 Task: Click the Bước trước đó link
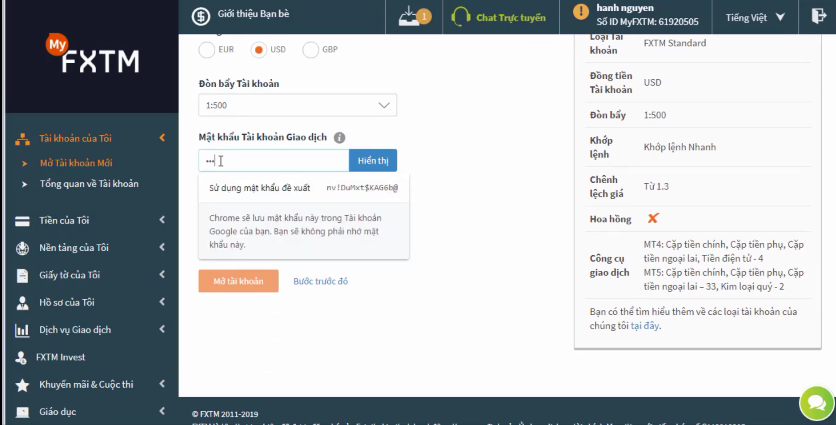[x=320, y=281]
